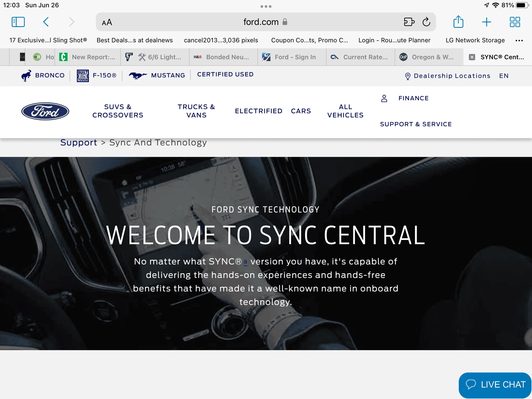Image resolution: width=532 pixels, height=399 pixels.
Task: Switch to the Oregon & W tab
Action: 429,57
